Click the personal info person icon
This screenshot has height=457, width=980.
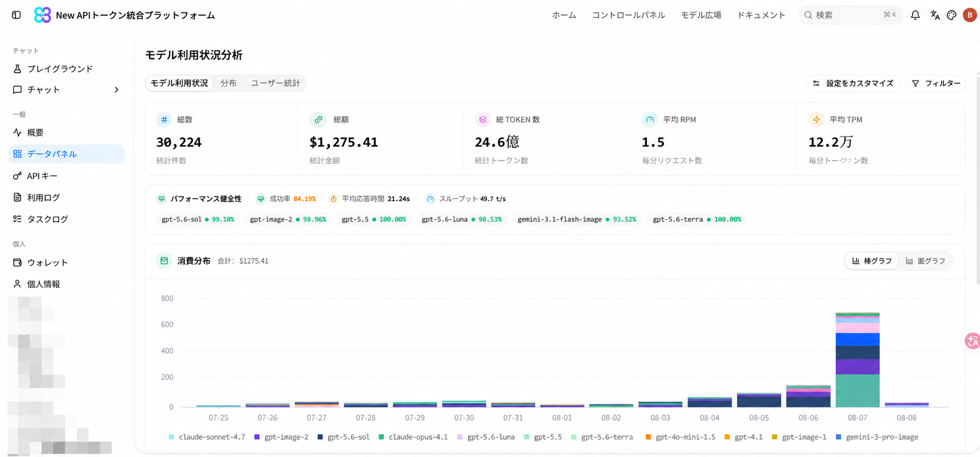(17, 284)
